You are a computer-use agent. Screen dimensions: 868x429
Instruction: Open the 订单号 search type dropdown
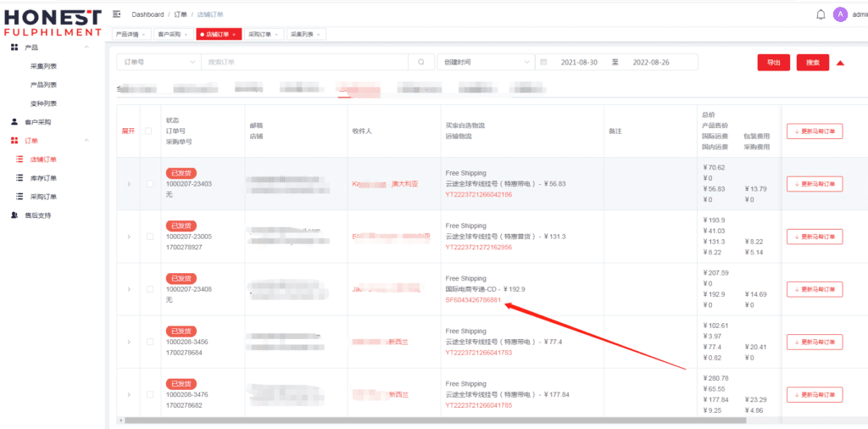click(x=158, y=62)
